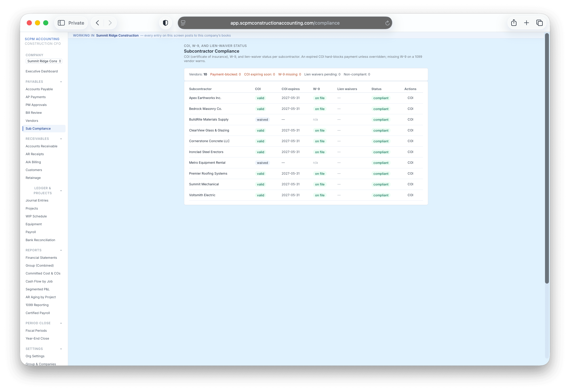Click COI action for Voltsmith Electric
The height and width of the screenshot is (392, 570).
410,195
